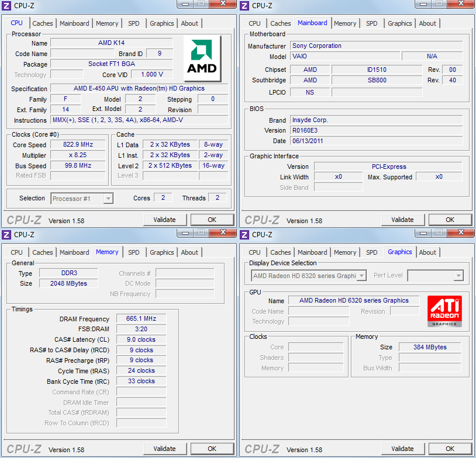Viewport: 476px width, 458px height.
Task: Click the GPU Name field AMD Radeon HD 6320
Action: click(x=354, y=300)
